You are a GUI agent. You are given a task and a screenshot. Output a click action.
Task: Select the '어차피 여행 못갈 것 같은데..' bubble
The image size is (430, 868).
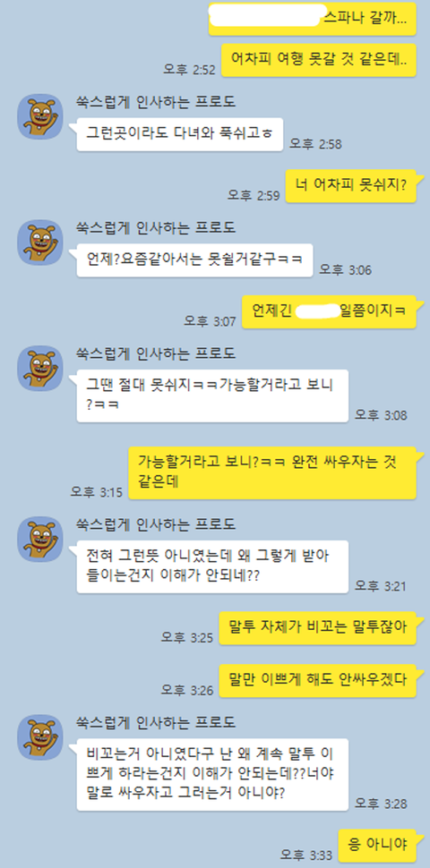(319, 60)
